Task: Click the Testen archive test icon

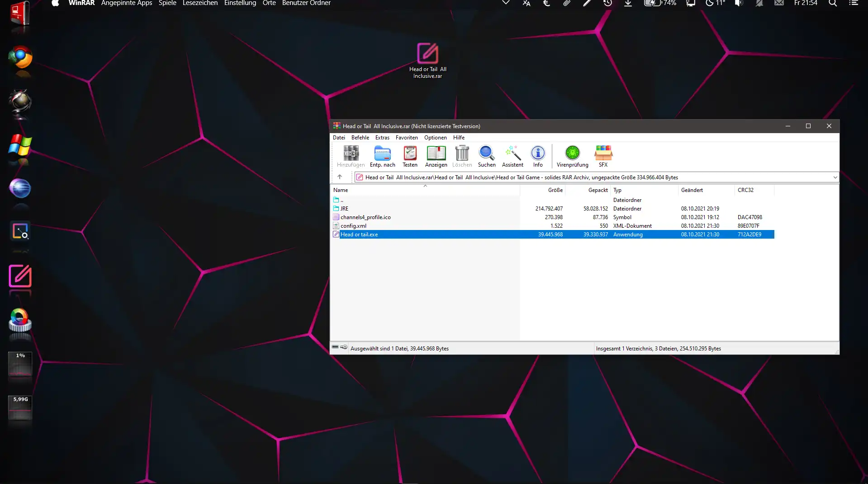Action: 410,156
